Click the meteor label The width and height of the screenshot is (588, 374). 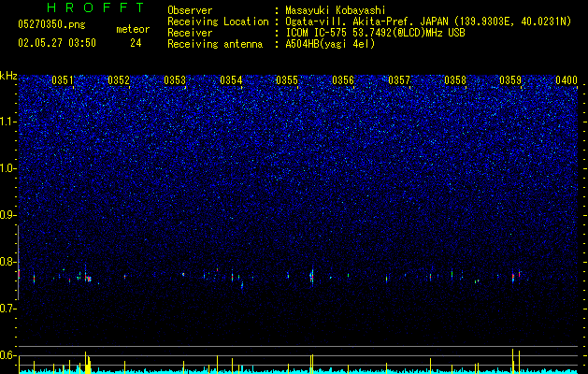(133, 29)
